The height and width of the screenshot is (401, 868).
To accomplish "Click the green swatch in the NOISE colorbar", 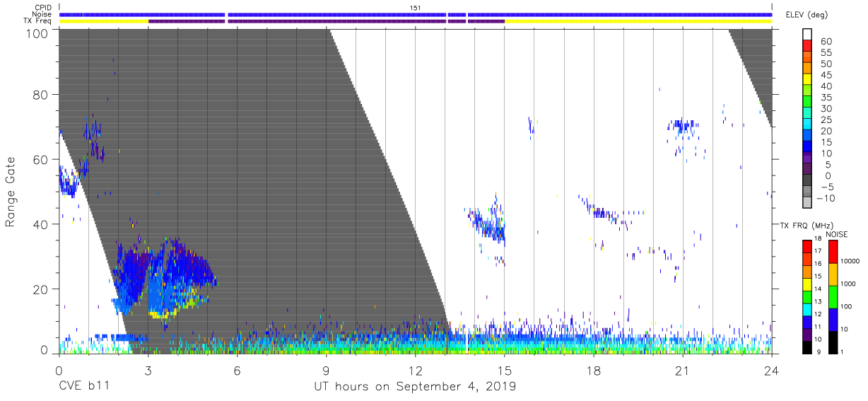I will (x=833, y=296).
